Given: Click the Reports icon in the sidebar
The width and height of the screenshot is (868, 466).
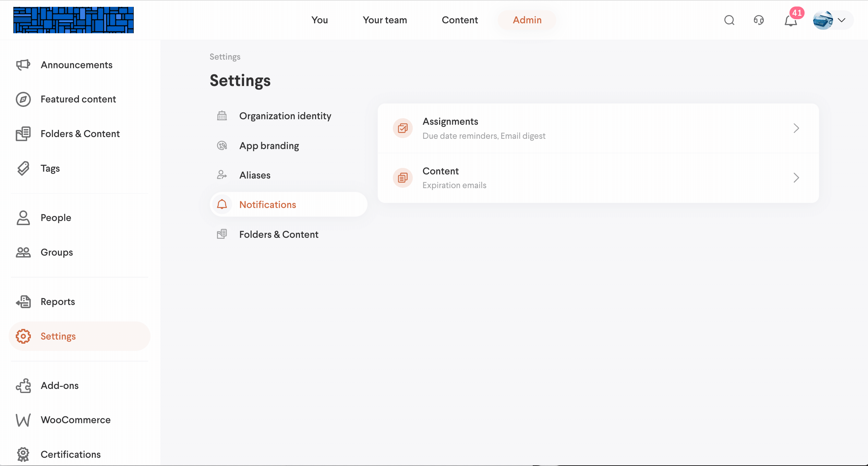Looking at the screenshot, I should point(23,302).
